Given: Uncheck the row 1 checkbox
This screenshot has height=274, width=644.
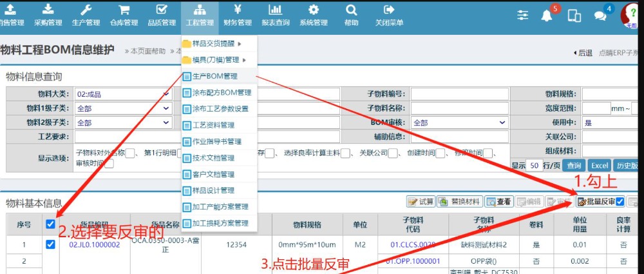Looking at the screenshot, I should point(51,244).
